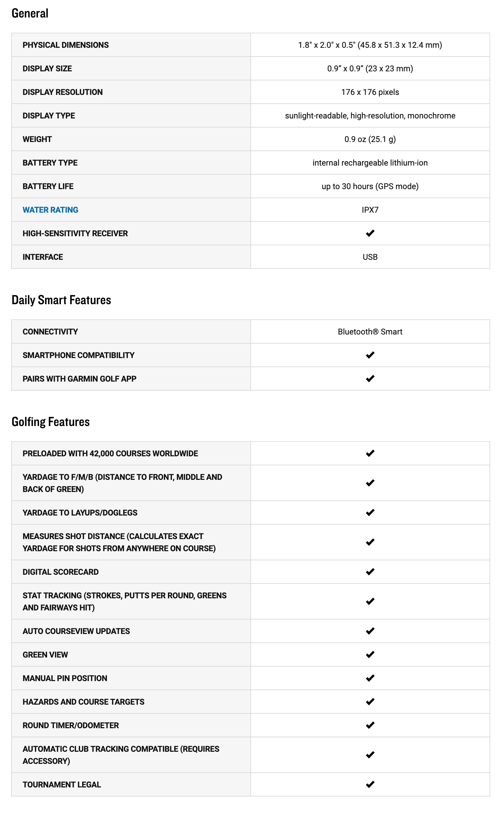The height and width of the screenshot is (813, 504).
Task: Click the Hazards and Course Targets checkmark
Action: (370, 702)
